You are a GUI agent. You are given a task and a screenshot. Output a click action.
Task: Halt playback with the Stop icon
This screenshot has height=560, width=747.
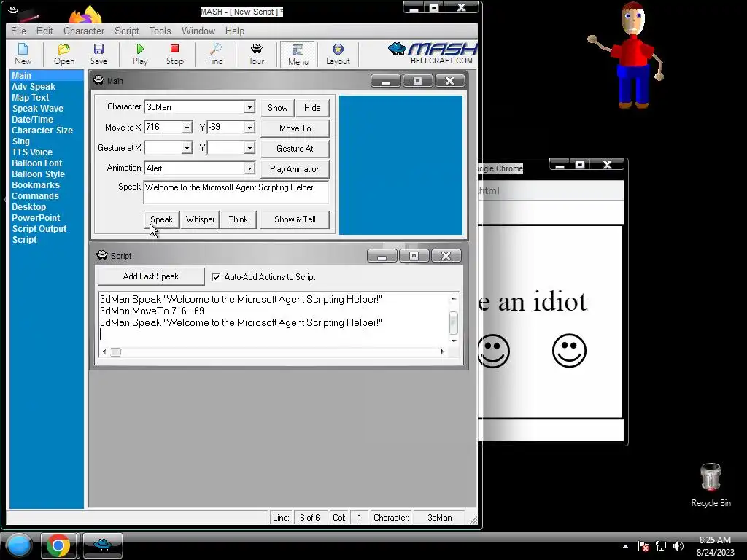pyautogui.click(x=175, y=54)
